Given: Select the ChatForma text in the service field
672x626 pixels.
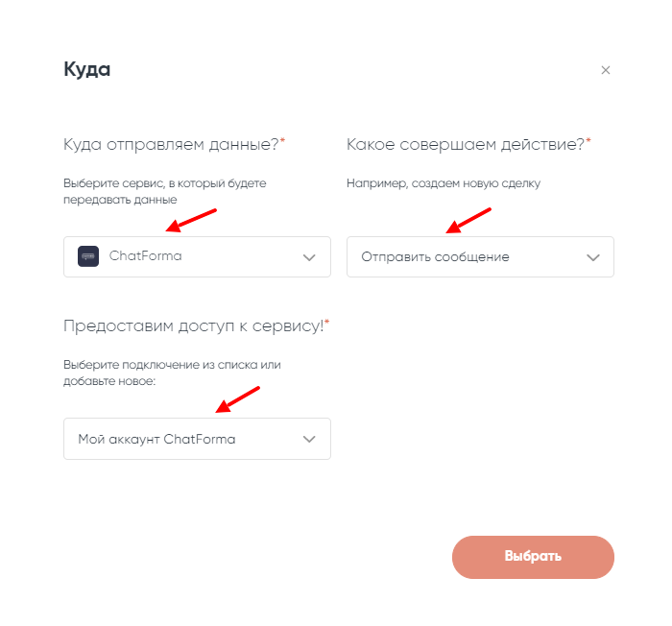Looking at the screenshot, I should [x=145, y=256].
